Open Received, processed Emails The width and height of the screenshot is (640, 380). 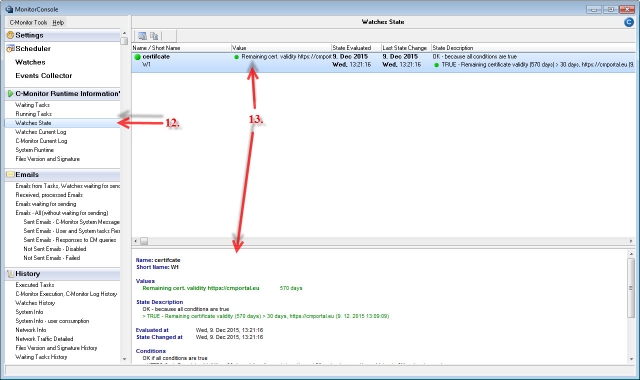tap(49, 195)
